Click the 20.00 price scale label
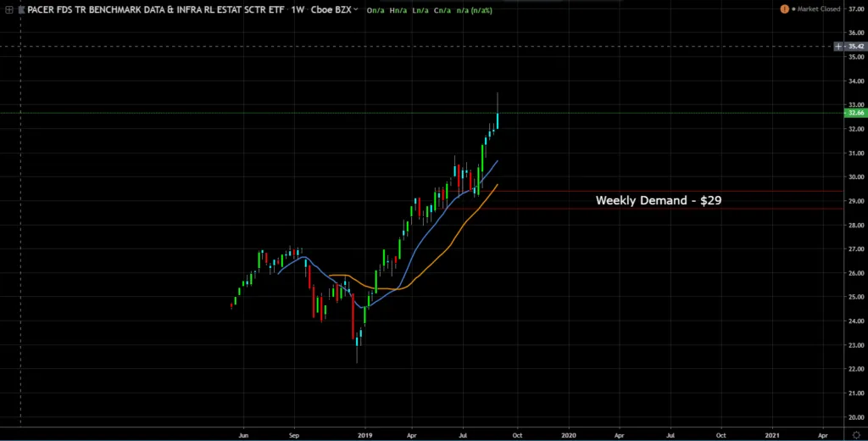This screenshot has height=441, width=868. tap(856, 417)
